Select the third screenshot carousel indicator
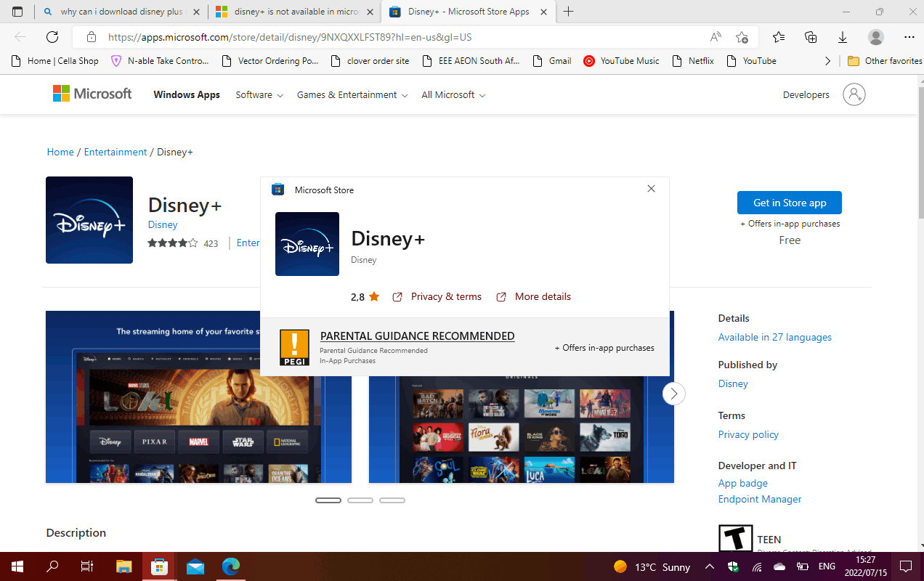924x581 pixels. pyautogui.click(x=392, y=500)
